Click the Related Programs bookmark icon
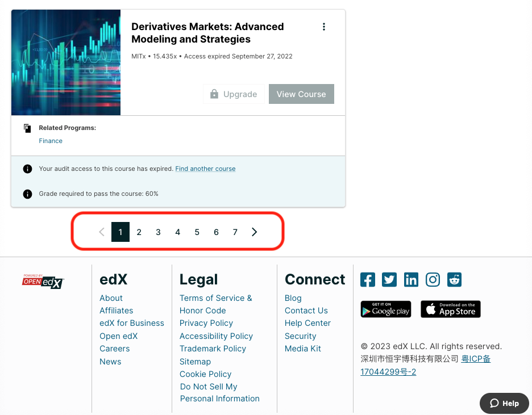The image size is (532, 415). click(x=27, y=128)
